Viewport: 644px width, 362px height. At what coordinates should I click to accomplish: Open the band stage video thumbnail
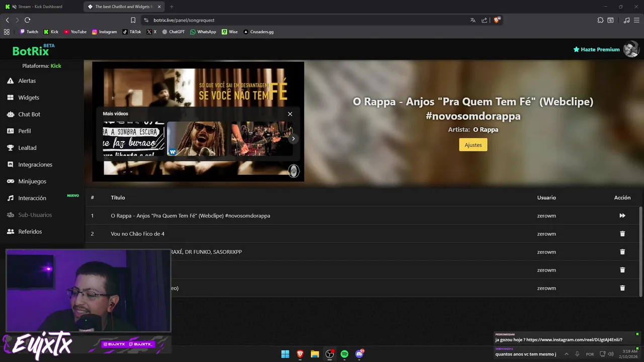pyautogui.click(x=262, y=139)
